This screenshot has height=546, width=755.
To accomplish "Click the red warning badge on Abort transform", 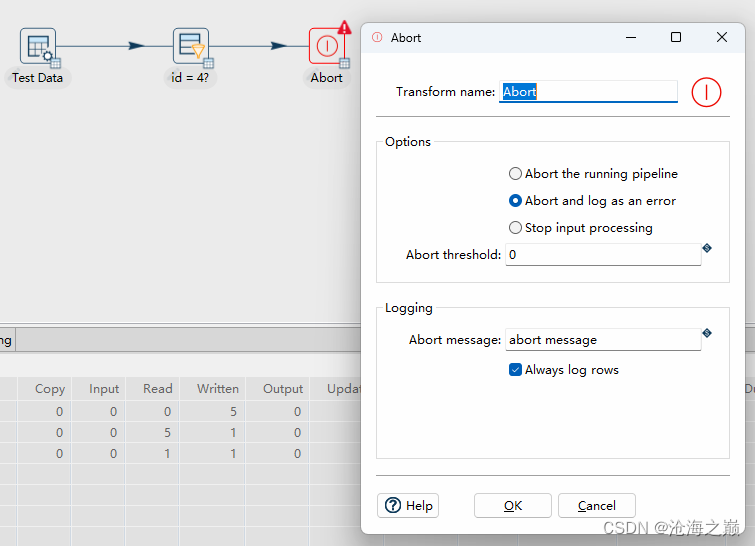I will 344,27.
